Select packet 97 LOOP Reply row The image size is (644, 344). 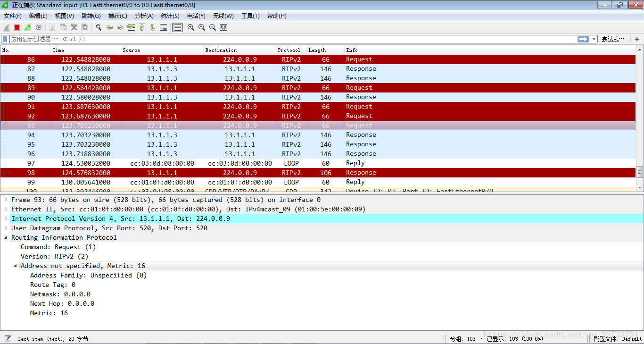[318, 163]
